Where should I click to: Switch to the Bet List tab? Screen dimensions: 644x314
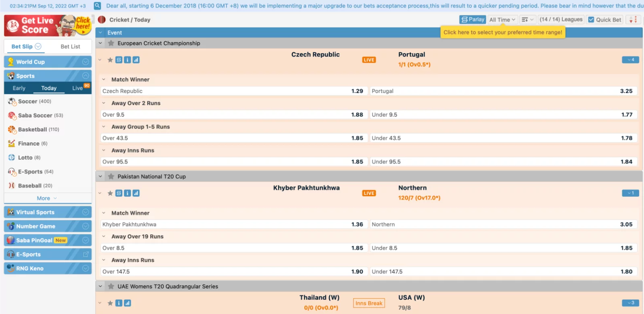[70, 47]
